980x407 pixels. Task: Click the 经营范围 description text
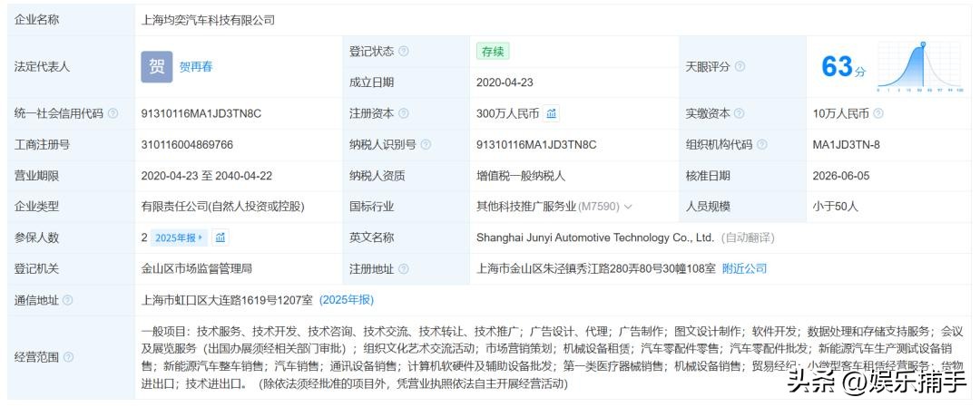pyautogui.click(x=552, y=358)
